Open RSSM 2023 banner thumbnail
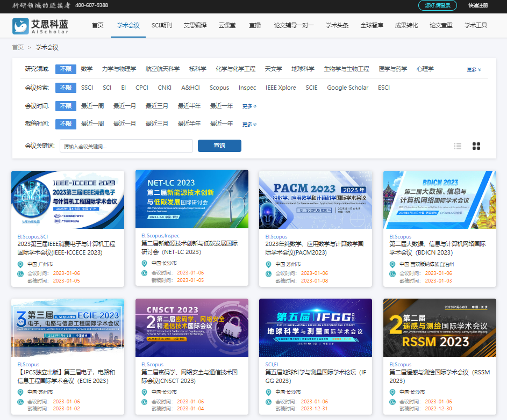 coord(440,328)
